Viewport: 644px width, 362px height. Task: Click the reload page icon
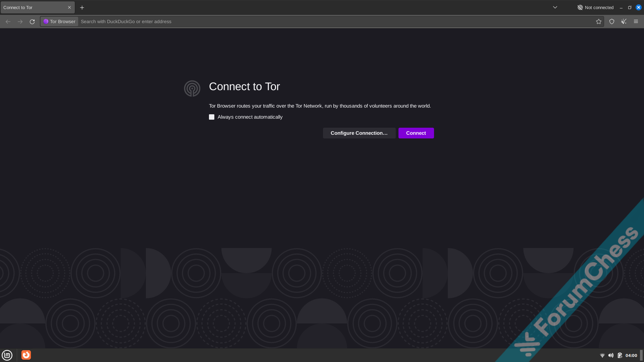pos(32,21)
